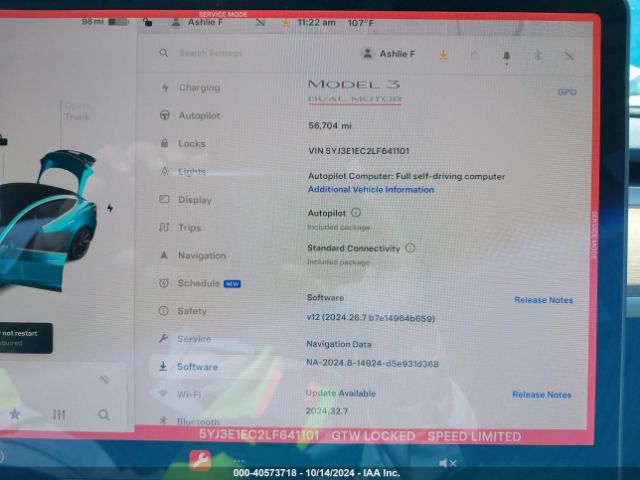Tap the Trips route icon
Image resolution: width=640 pixels, height=480 pixels.
point(164,227)
